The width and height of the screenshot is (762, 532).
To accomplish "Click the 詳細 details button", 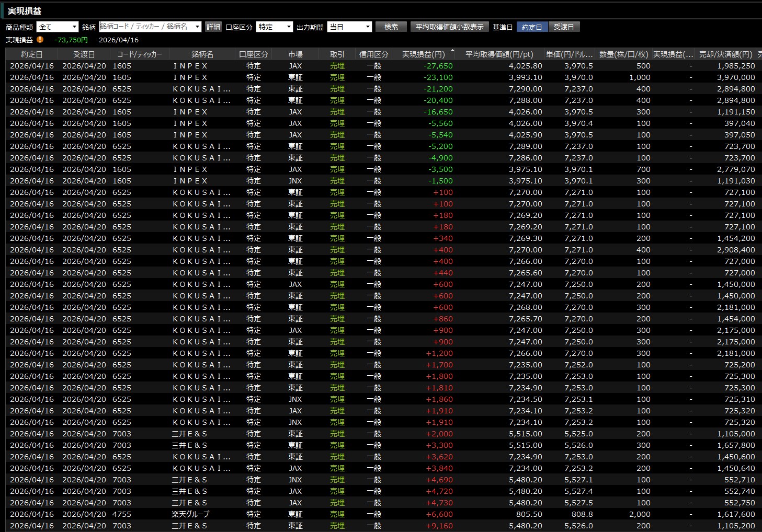I will [x=213, y=27].
